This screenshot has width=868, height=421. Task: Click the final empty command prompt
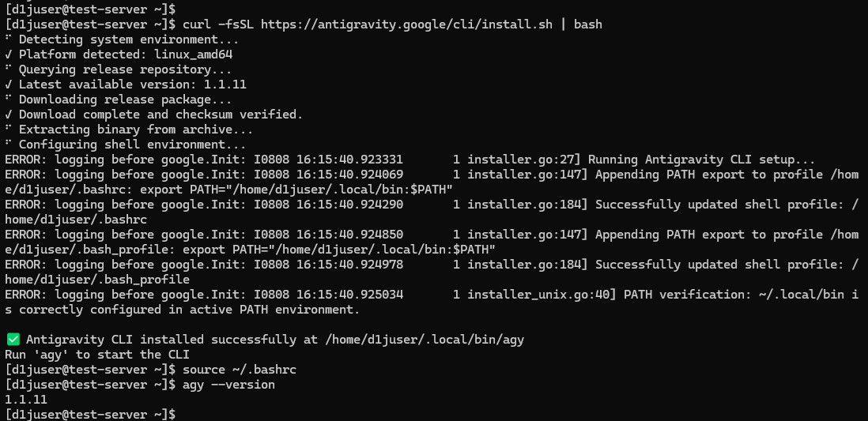click(x=90, y=414)
